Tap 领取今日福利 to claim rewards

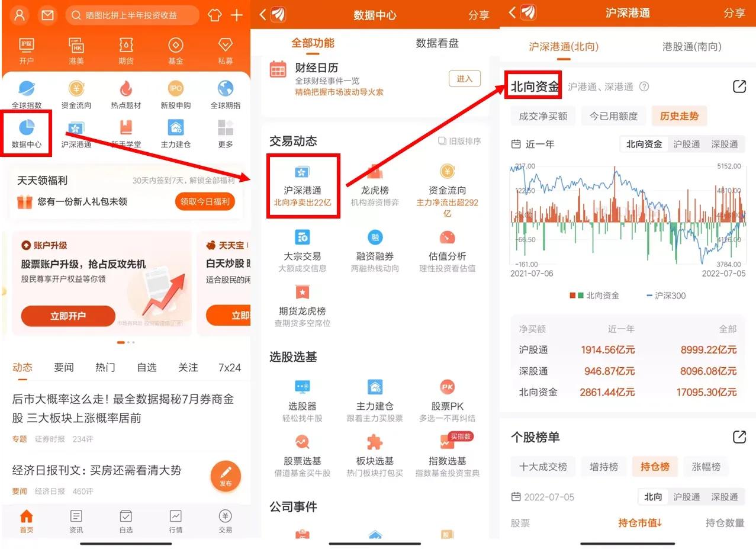[204, 201]
